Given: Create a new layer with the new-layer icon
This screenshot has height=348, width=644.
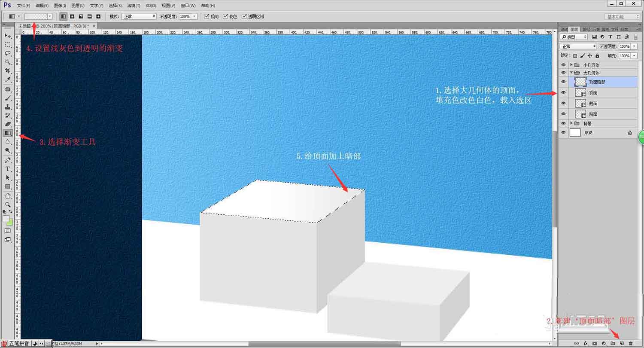Looking at the screenshot, I should (622, 343).
